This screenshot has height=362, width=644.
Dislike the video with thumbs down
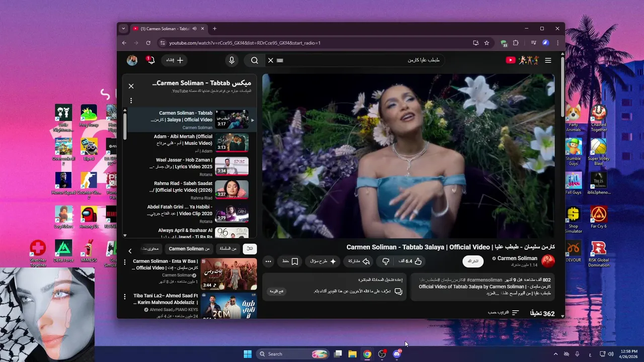coord(386,261)
